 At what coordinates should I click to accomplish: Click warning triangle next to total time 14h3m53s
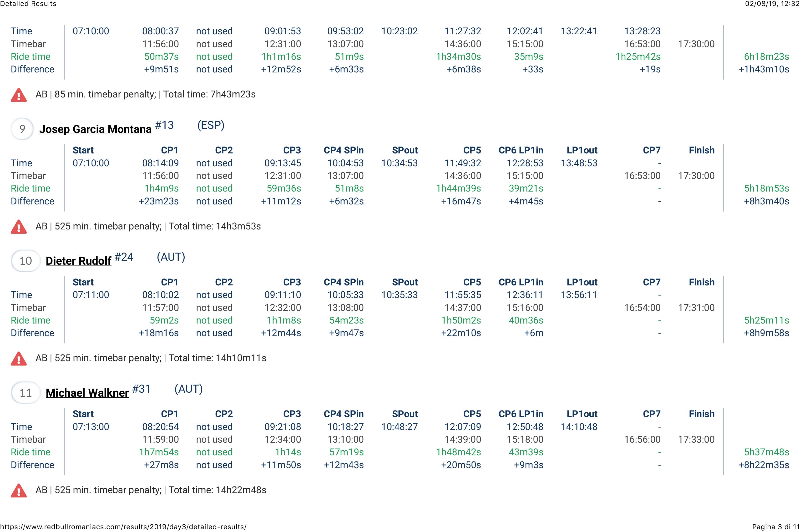tap(19, 227)
